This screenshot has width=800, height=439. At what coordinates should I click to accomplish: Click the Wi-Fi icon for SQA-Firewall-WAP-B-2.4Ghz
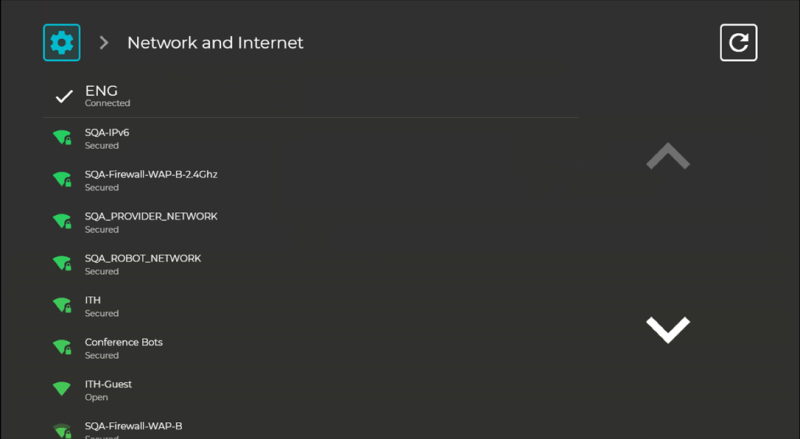pyautogui.click(x=62, y=180)
